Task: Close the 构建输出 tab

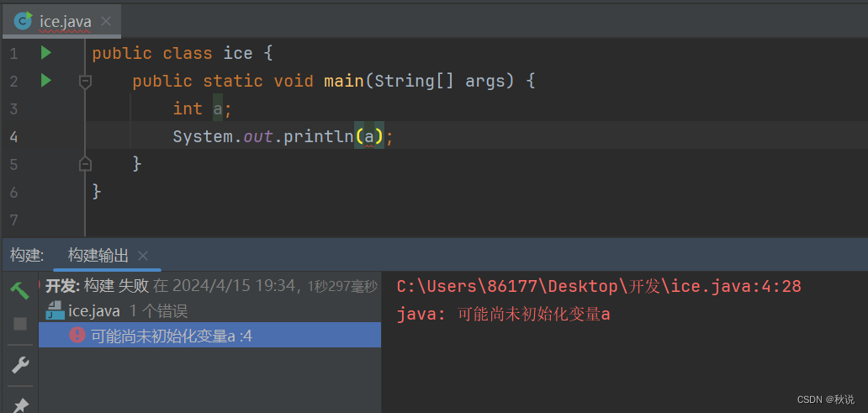Action: tap(143, 256)
